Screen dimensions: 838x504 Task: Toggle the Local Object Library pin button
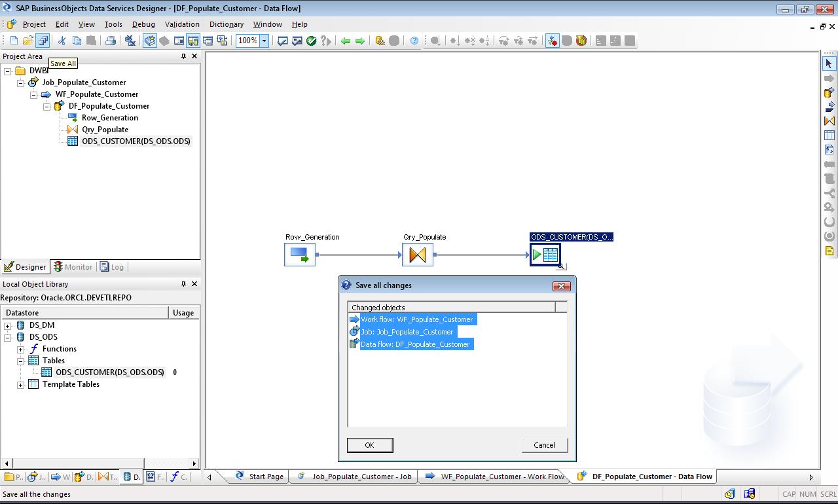tap(183, 284)
